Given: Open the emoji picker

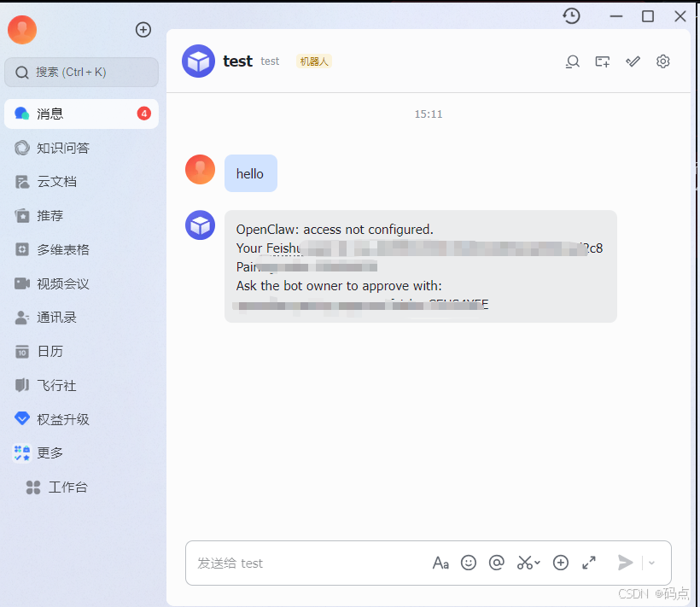Looking at the screenshot, I should pos(469,563).
